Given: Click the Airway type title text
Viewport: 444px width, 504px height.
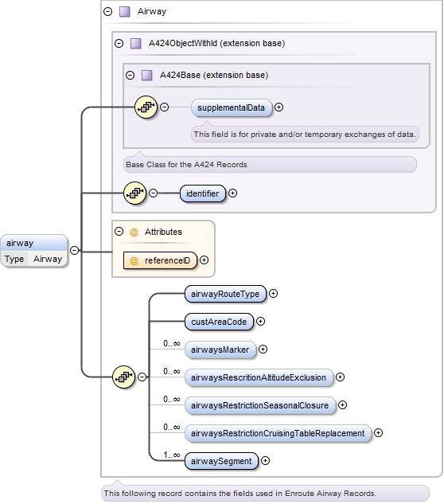Looking at the screenshot, I should [x=152, y=12].
